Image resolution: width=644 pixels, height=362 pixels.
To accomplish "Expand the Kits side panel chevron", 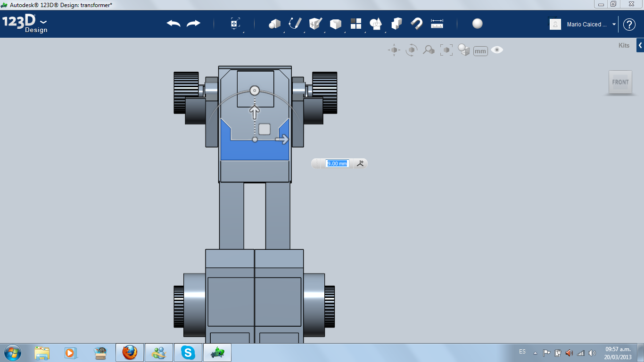I will pyautogui.click(x=640, y=45).
